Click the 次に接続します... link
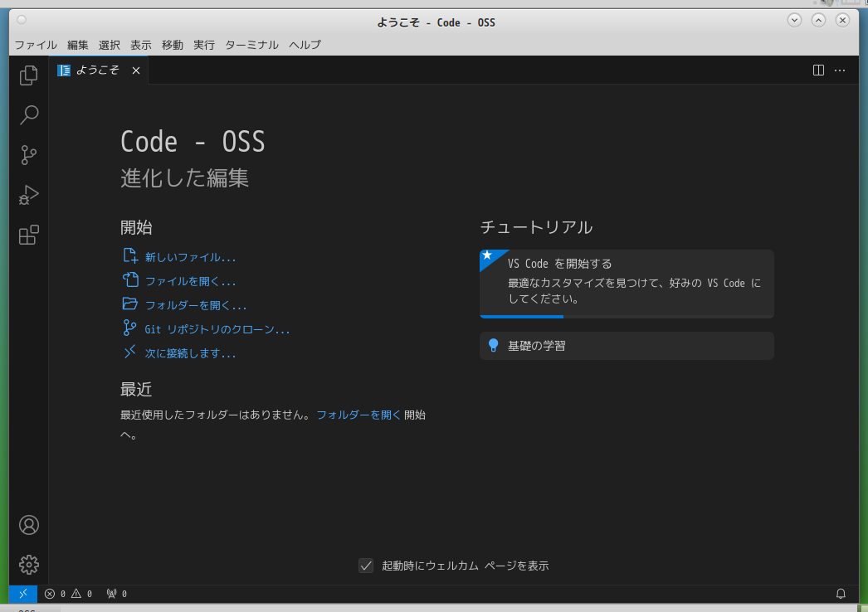 click(190, 353)
